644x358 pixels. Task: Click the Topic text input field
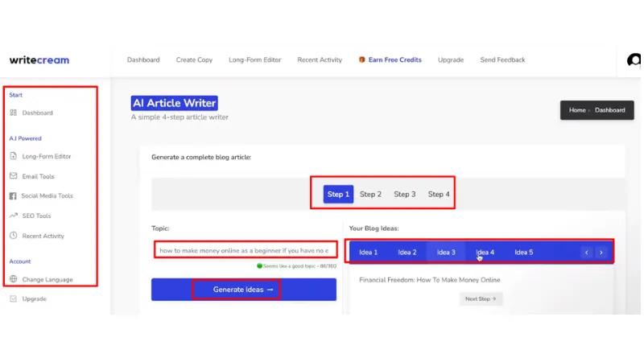coord(244,250)
